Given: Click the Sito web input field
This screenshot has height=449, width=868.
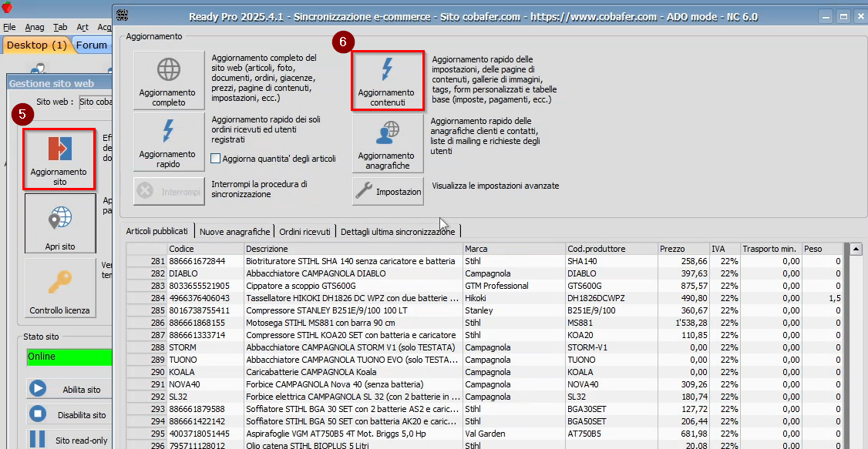Looking at the screenshot, I should [x=96, y=102].
